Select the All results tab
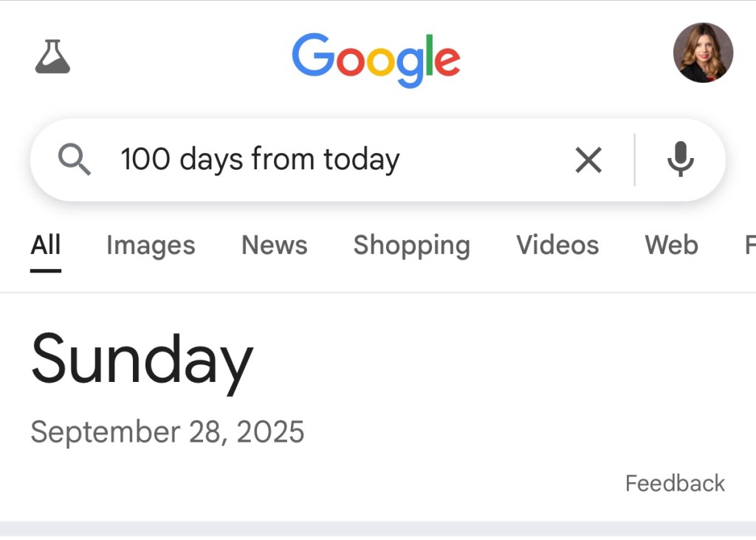This screenshot has height=540, width=756. 46,245
